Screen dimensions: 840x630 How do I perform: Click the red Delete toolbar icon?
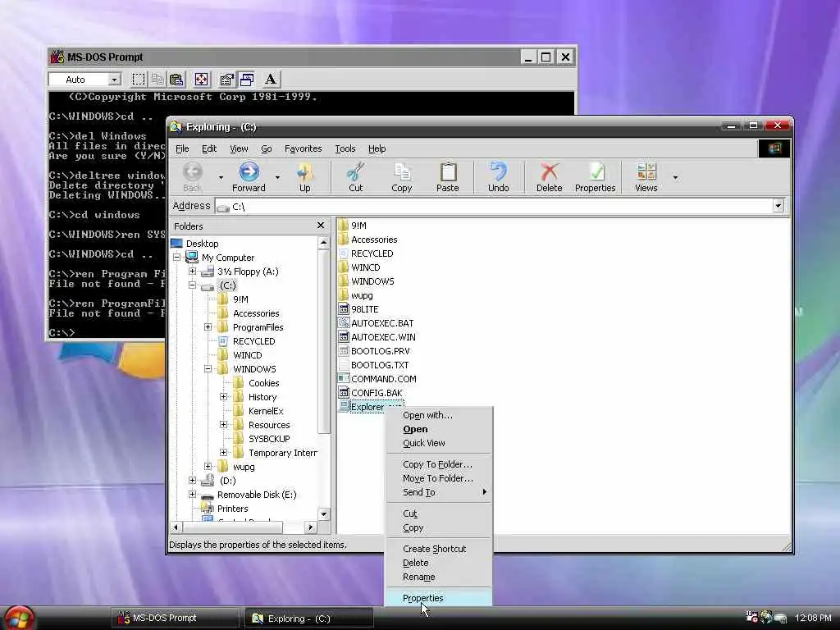(x=549, y=172)
